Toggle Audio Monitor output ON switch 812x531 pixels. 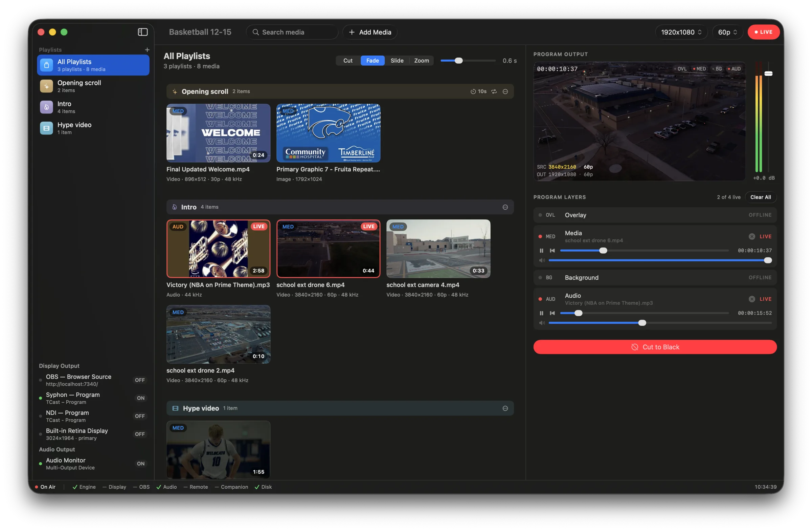140,464
